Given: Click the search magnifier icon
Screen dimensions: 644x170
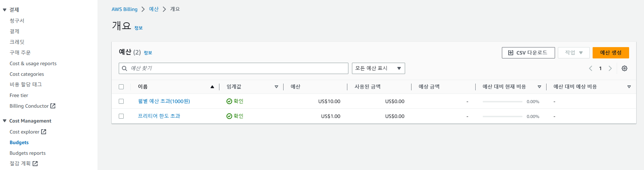Looking at the screenshot, I should click(124, 68).
